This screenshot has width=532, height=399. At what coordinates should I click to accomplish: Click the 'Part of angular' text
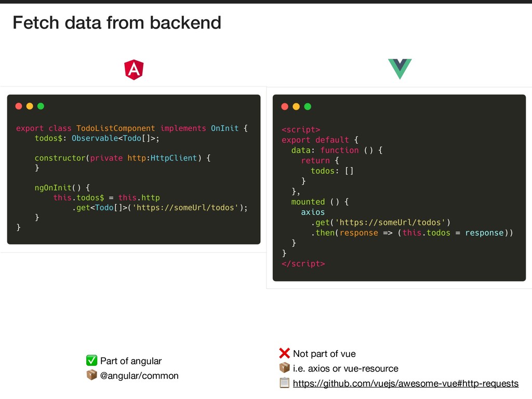131,361
